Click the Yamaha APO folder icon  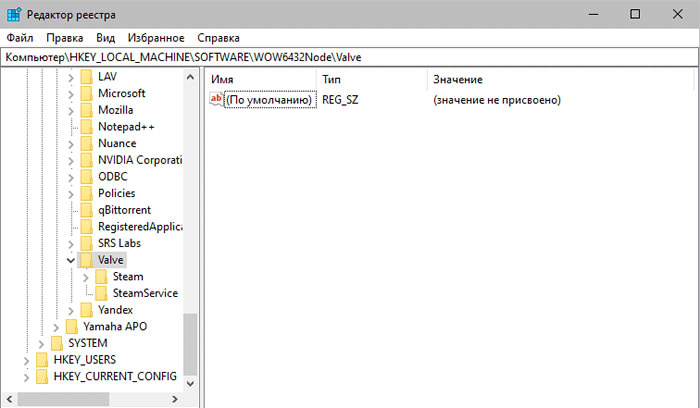tap(71, 327)
